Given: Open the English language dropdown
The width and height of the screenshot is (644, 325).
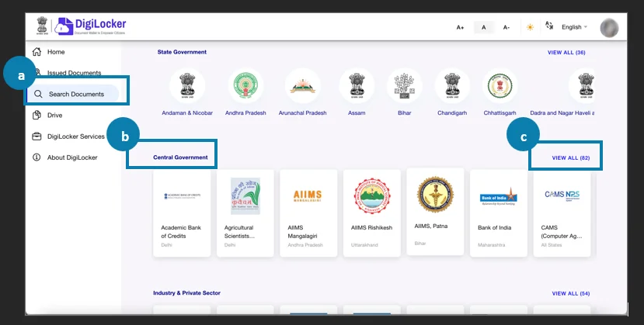Looking at the screenshot, I should (574, 27).
